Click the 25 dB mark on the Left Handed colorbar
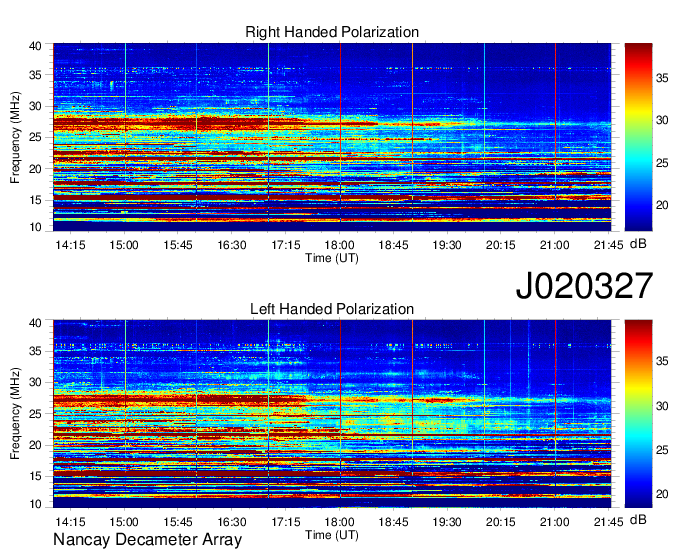Viewport: 680px width, 552px height. pos(662,450)
